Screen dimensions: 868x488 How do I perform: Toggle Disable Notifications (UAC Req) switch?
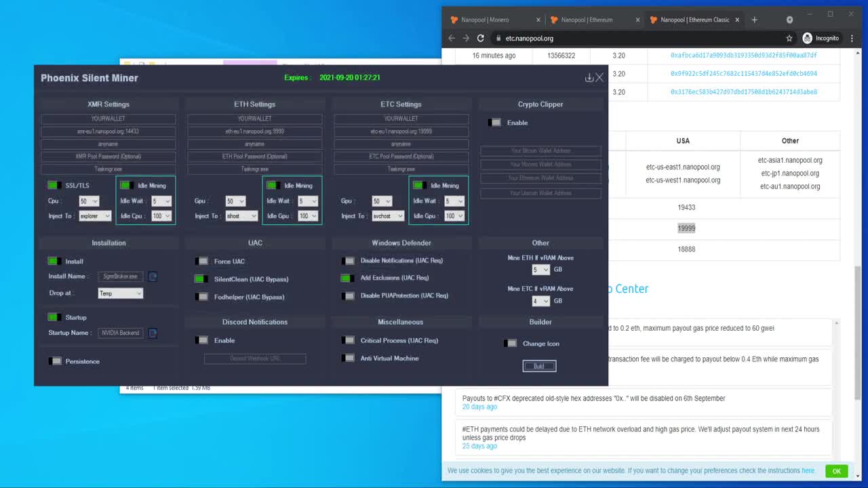[349, 260]
